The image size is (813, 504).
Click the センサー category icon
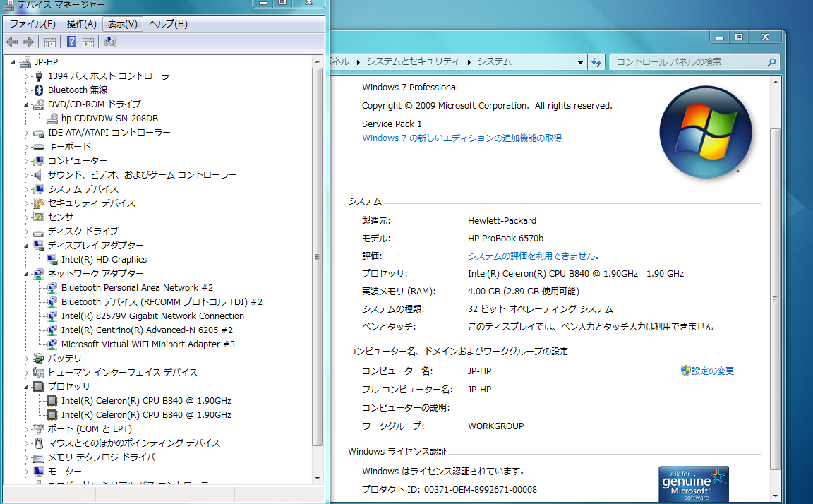click(x=38, y=217)
